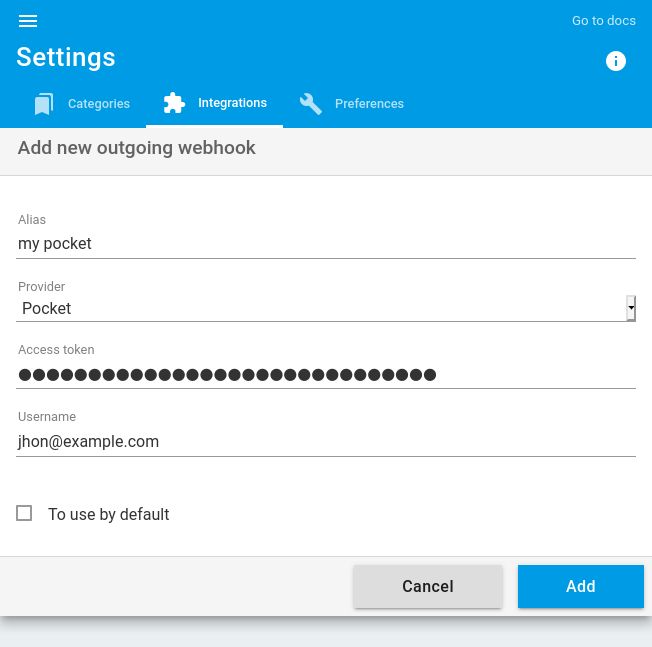Click the Provider dropdown arrow
The image size is (652, 647).
[x=631, y=308]
